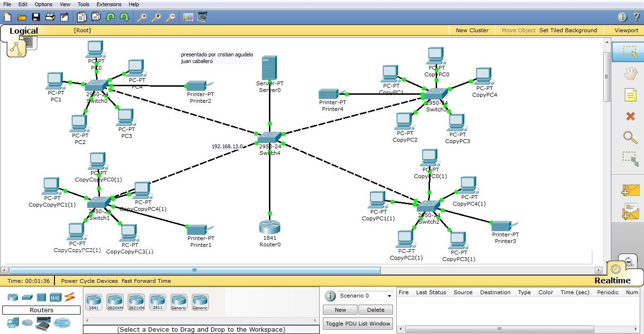The width and height of the screenshot is (644, 334).
Task: Click Toggle PDU List Window button
Action: pyautogui.click(x=358, y=324)
